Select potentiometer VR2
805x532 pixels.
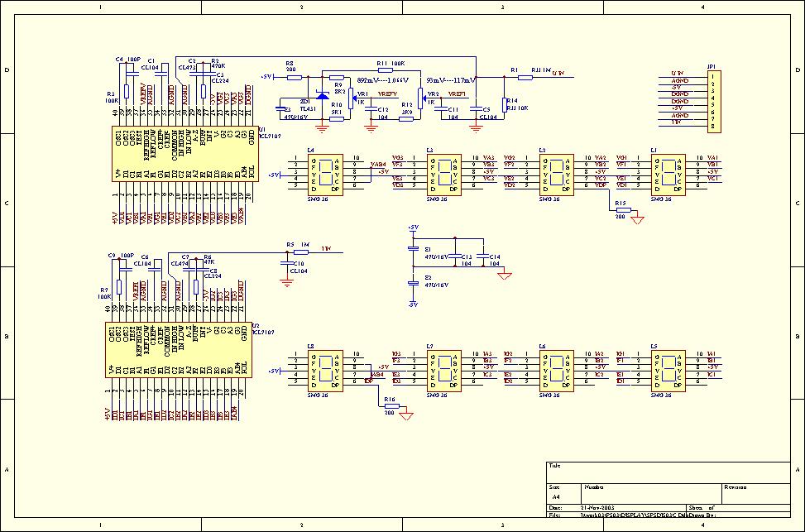coord(421,98)
